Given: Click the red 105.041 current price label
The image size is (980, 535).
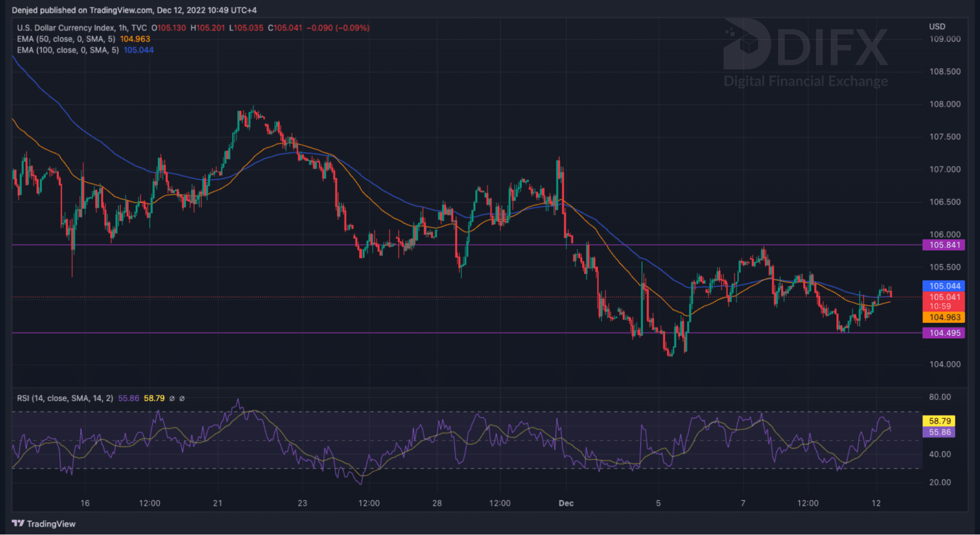Looking at the screenshot, I should click(943, 297).
